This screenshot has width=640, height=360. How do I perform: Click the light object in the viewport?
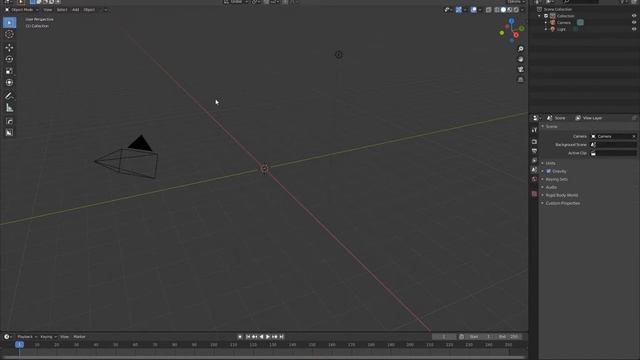[338, 55]
